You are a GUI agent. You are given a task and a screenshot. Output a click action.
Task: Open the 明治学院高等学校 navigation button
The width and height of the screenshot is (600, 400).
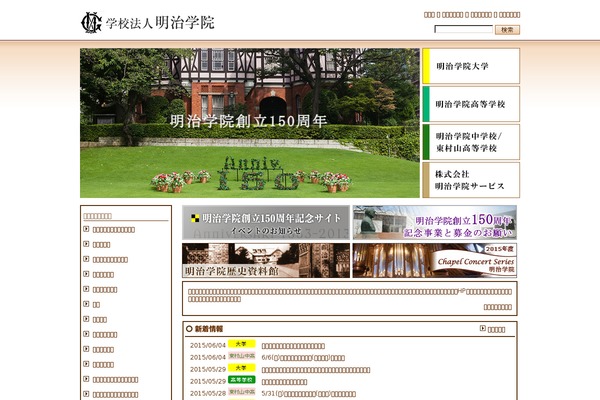tap(471, 104)
